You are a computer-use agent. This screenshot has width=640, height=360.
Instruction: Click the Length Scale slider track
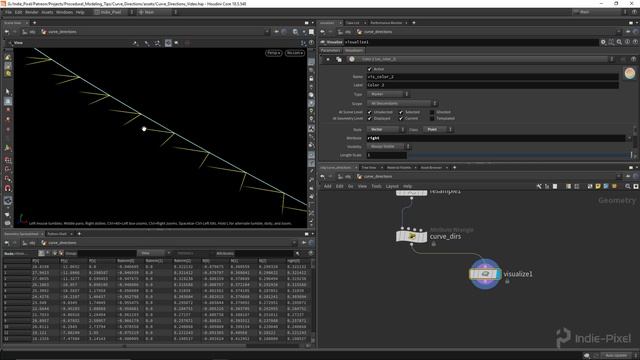519,156
